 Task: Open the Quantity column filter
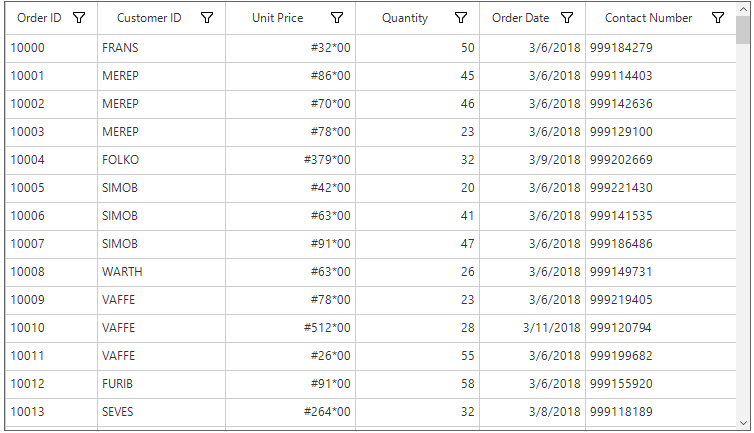(461, 18)
